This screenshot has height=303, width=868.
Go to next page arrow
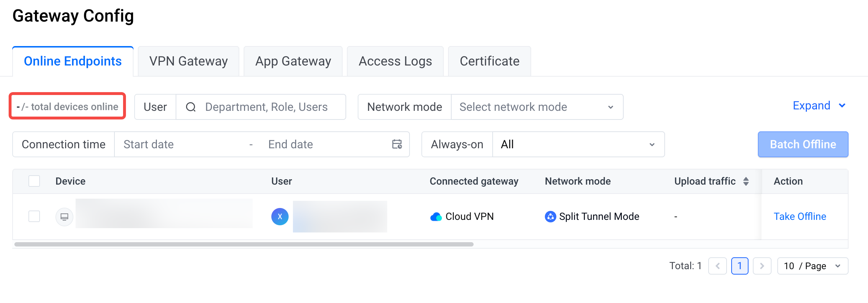pos(762,266)
